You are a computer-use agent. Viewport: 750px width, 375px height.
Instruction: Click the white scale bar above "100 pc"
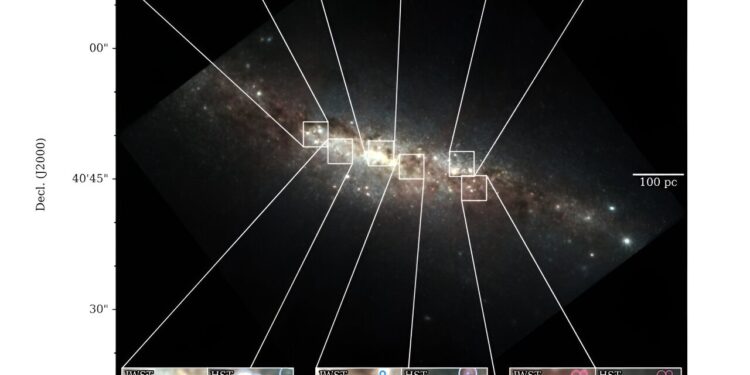click(658, 174)
